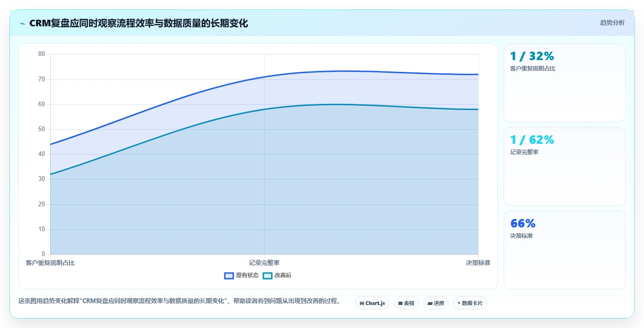The image size is (644, 328).
Task: Click the 改善后 legend label text
Action: [283, 276]
